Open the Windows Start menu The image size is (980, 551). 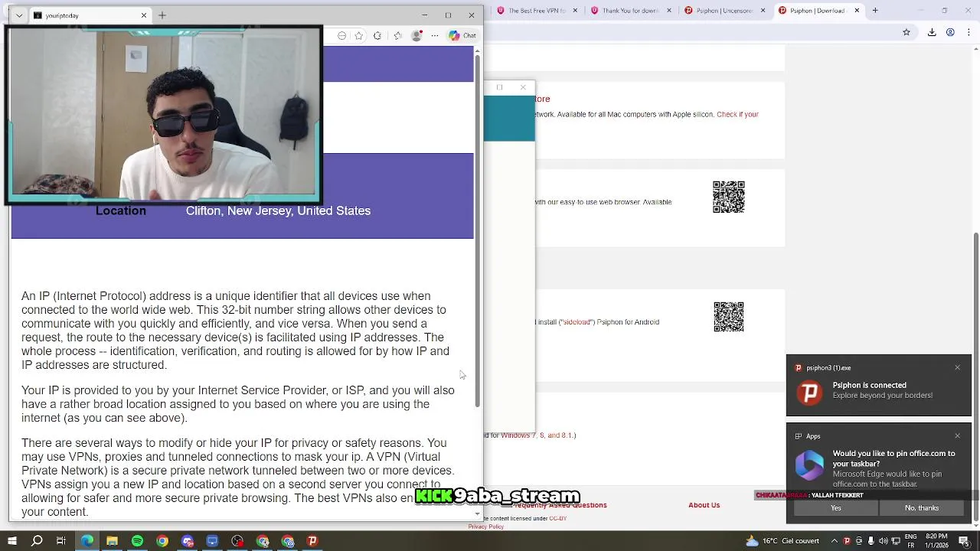pos(11,541)
